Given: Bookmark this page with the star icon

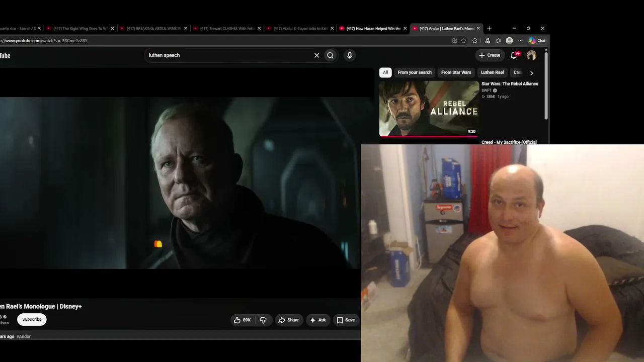Looking at the screenshot, I should click(x=463, y=41).
